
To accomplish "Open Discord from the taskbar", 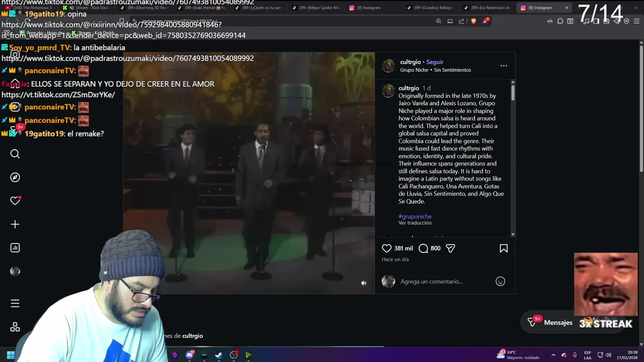I will click(190, 355).
